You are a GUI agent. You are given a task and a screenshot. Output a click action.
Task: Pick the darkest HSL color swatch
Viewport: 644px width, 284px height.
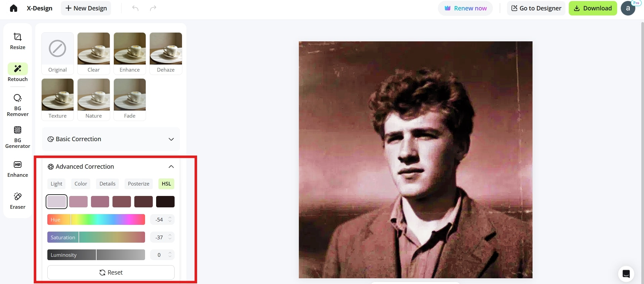(165, 202)
